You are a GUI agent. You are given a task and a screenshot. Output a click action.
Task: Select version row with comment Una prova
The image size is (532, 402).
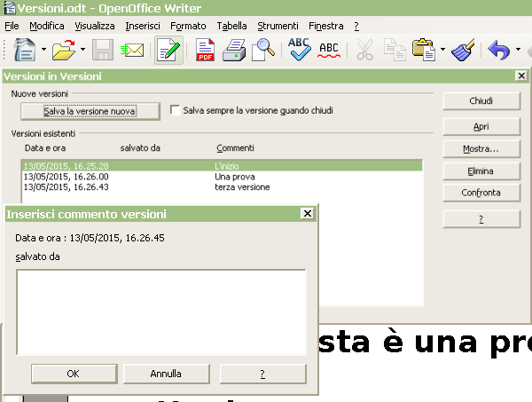(223, 177)
